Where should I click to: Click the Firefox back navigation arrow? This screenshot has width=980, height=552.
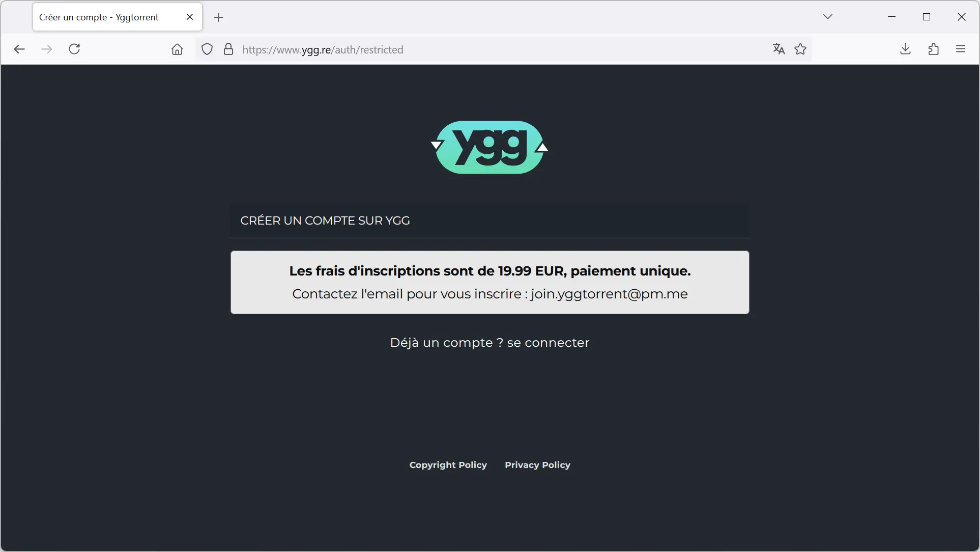(19, 48)
